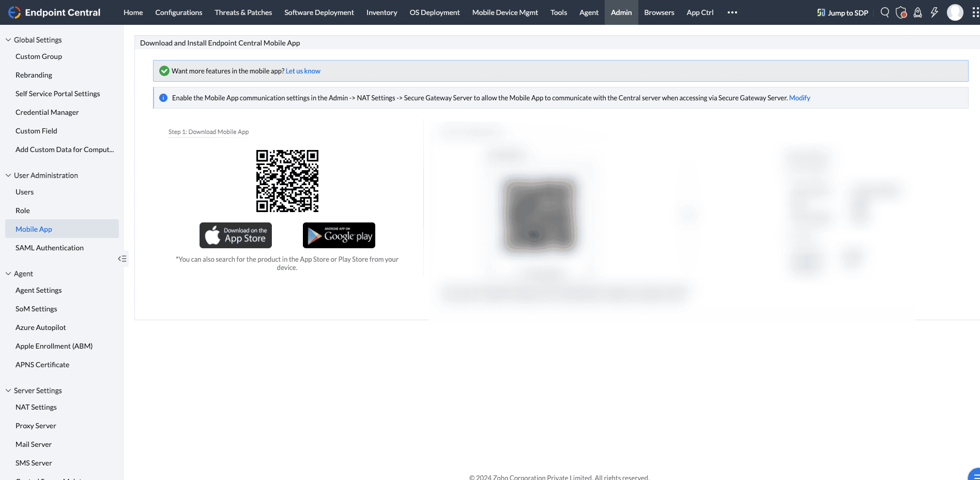Select the Agent tab in top navigation
980x480 pixels.
point(589,12)
